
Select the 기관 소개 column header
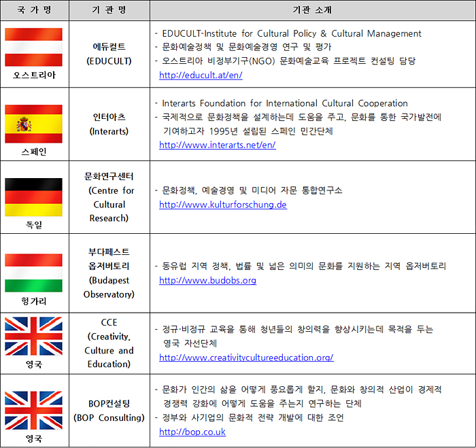coord(313,10)
